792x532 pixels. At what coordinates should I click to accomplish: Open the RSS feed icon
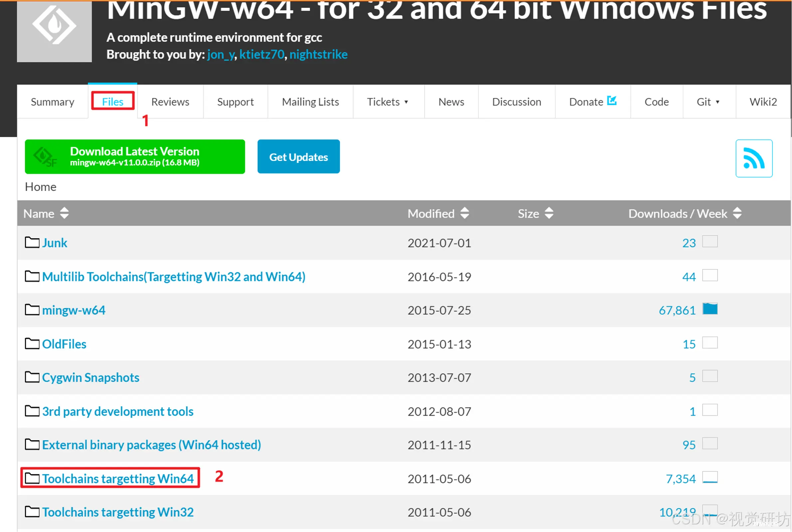754,159
